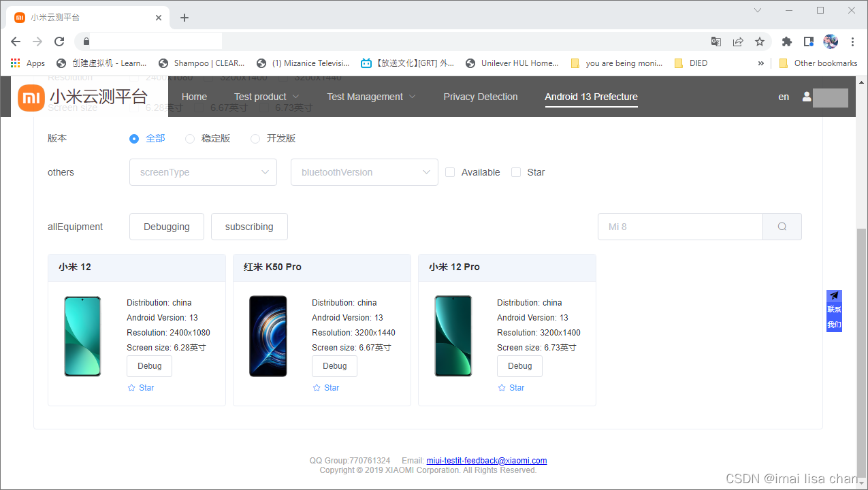Click the paper plane contact us icon
868x490 pixels.
tap(834, 296)
